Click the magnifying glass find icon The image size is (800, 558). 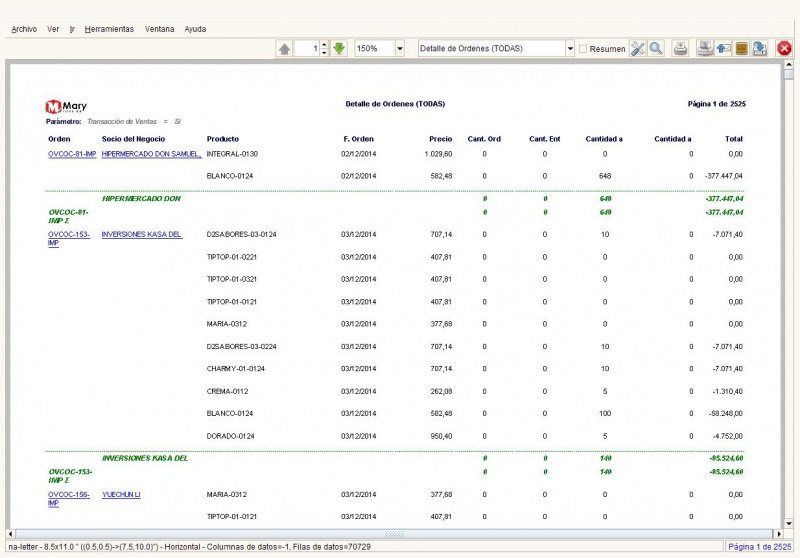click(x=656, y=49)
